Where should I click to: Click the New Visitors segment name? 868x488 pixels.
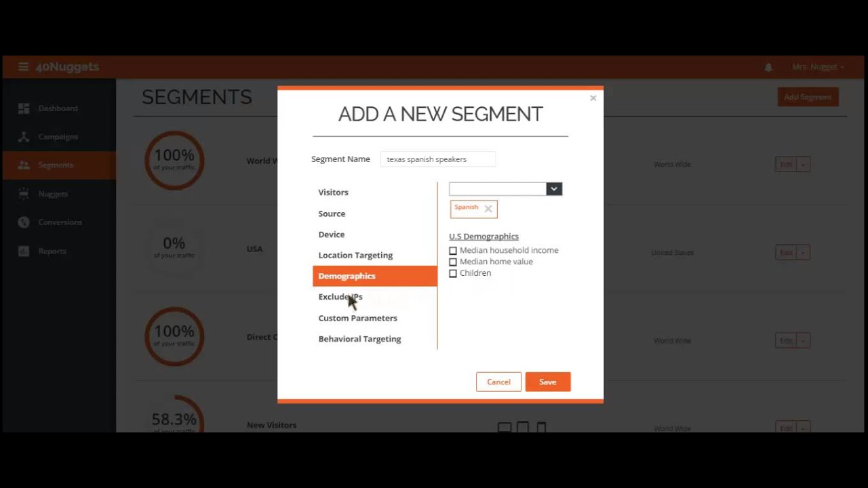(x=271, y=426)
